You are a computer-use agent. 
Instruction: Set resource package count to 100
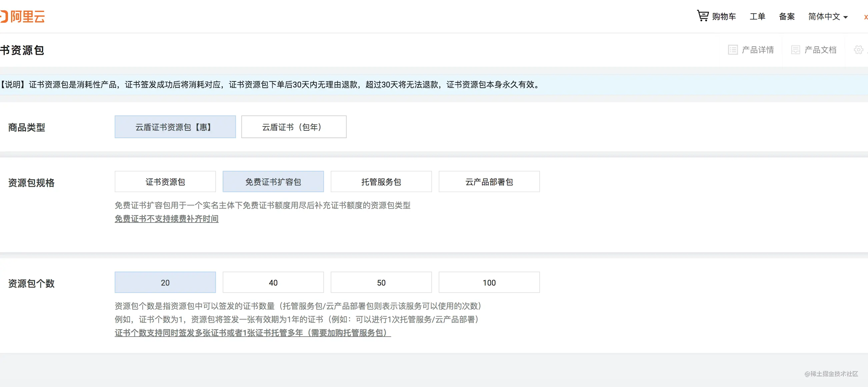[489, 283]
